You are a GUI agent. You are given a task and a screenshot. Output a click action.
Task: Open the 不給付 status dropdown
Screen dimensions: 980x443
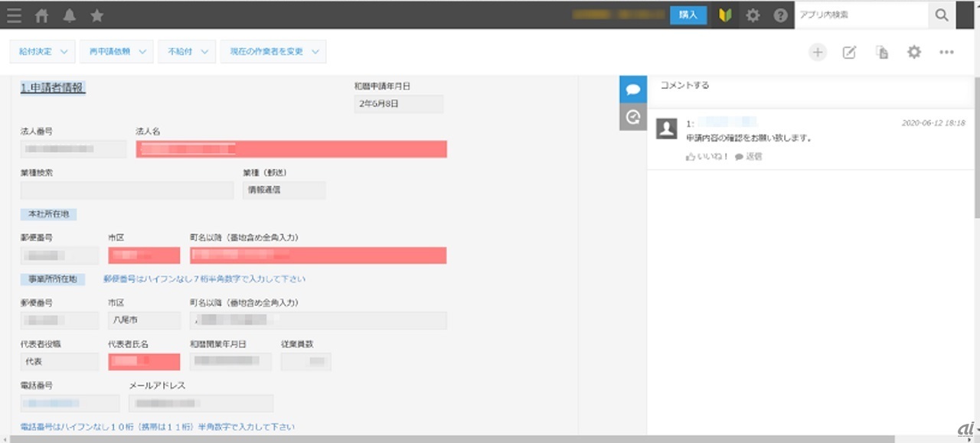(187, 51)
